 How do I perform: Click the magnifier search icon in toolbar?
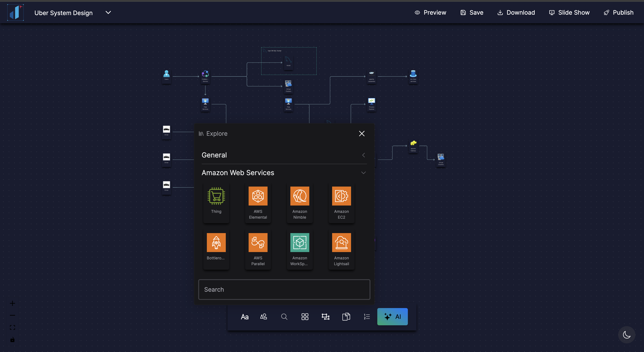(284, 317)
